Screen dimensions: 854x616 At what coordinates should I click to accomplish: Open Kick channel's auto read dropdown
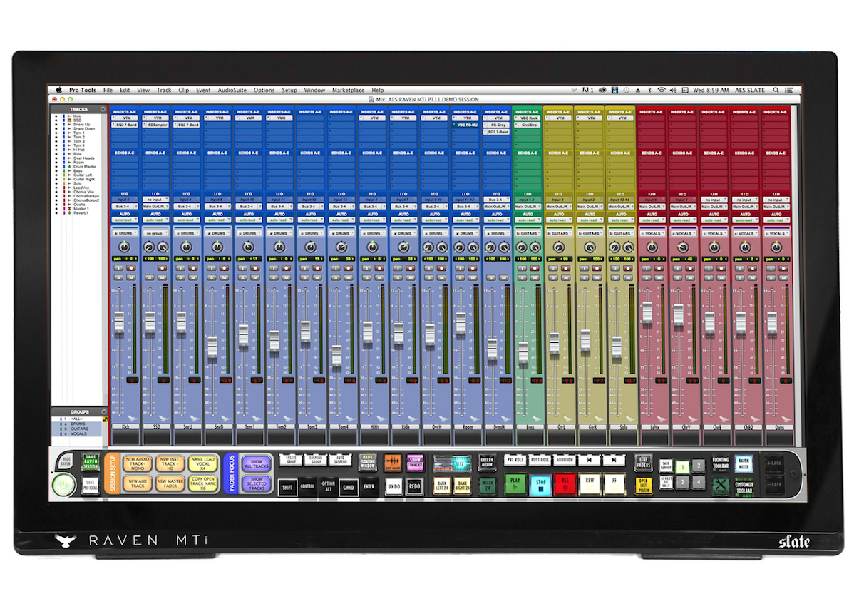[124, 220]
